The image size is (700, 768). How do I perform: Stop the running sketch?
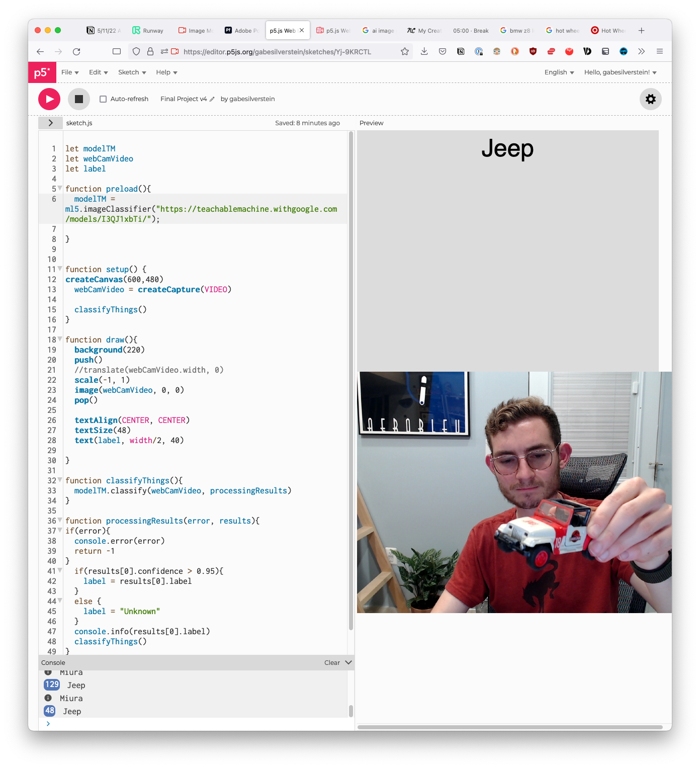point(79,99)
